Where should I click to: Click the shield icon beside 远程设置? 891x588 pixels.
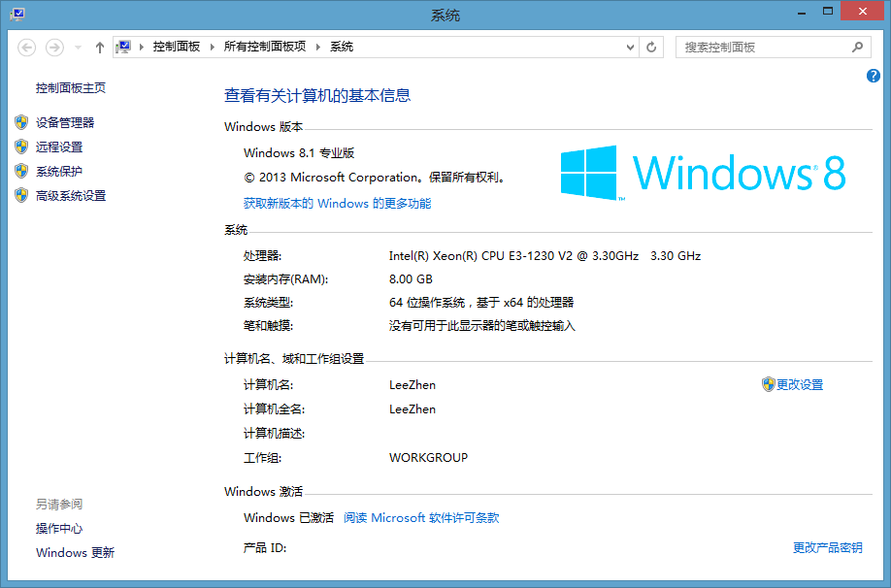pyautogui.click(x=21, y=147)
